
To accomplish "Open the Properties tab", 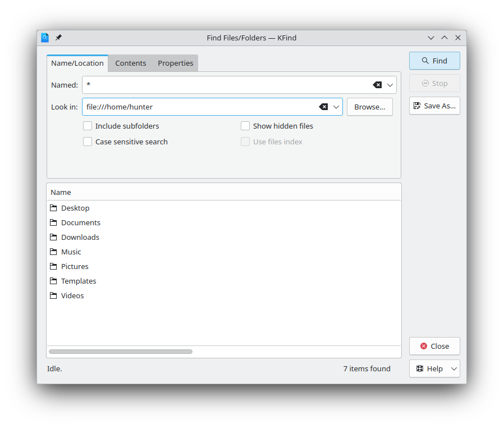I will pyautogui.click(x=175, y=63).
